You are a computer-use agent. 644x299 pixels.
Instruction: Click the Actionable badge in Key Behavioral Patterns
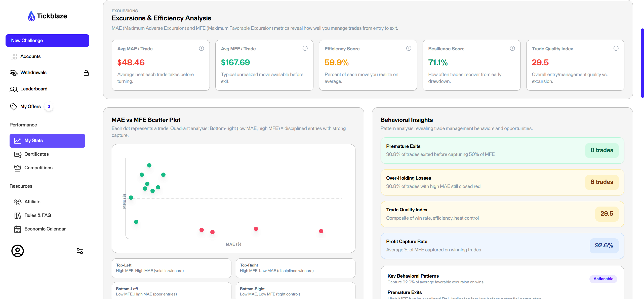point(603,279)
